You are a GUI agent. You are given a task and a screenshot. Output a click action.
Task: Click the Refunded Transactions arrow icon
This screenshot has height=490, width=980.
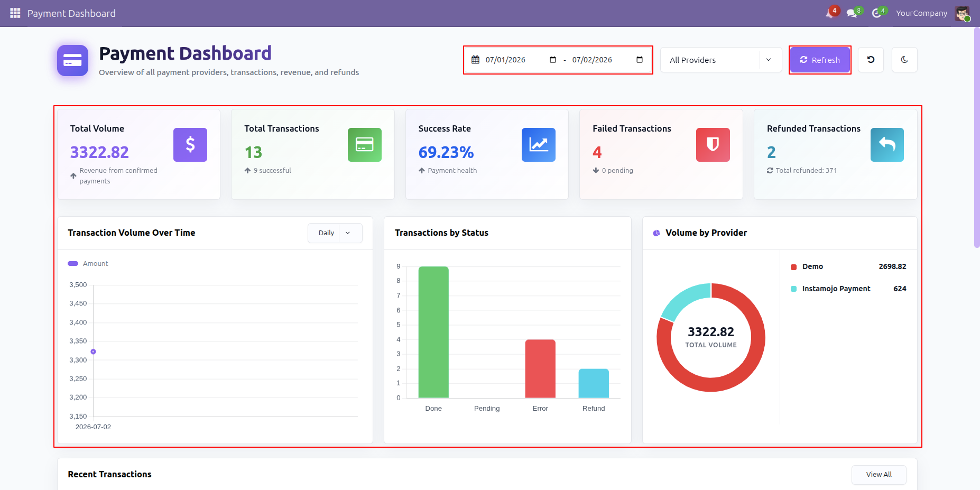click(887, 145)
